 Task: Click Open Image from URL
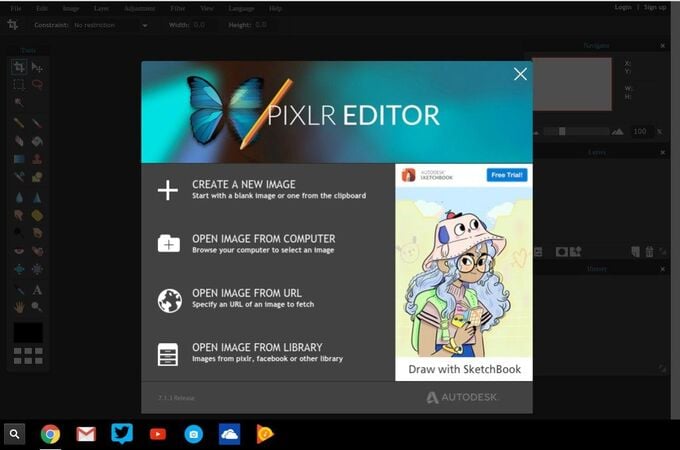[x=235, y=299]
